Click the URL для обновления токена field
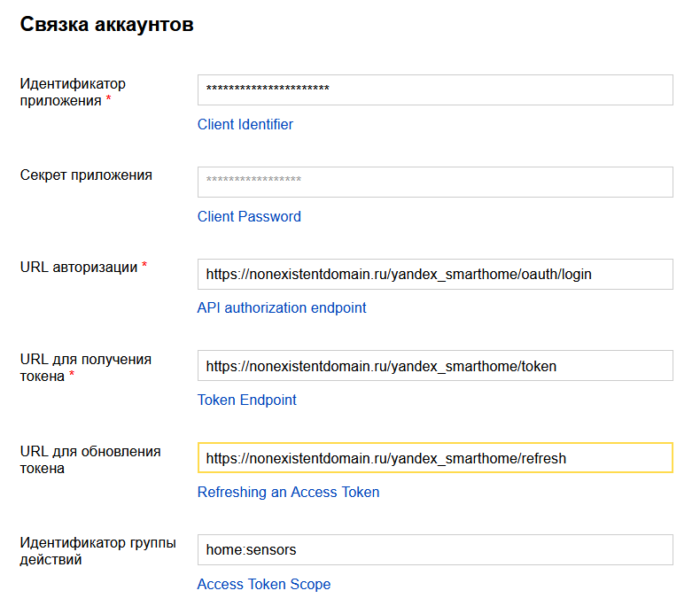 tap(434, 458)
